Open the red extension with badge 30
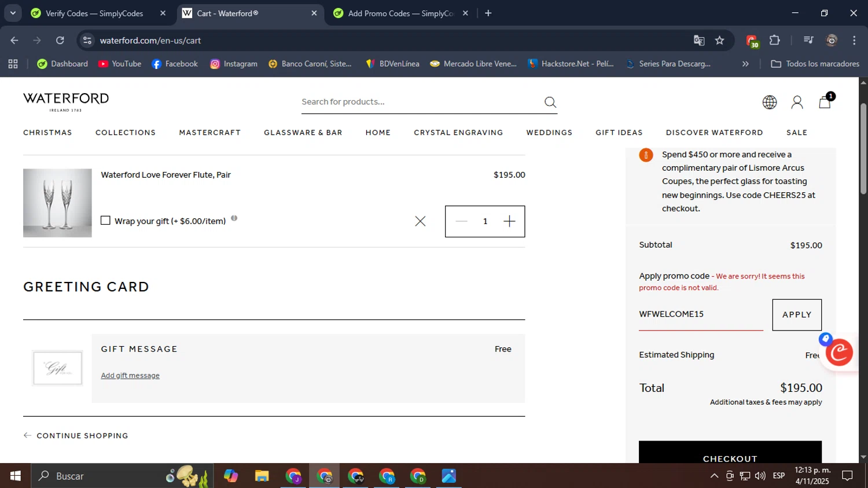Viewport: 868px width, 488px height. pos(752,41)
